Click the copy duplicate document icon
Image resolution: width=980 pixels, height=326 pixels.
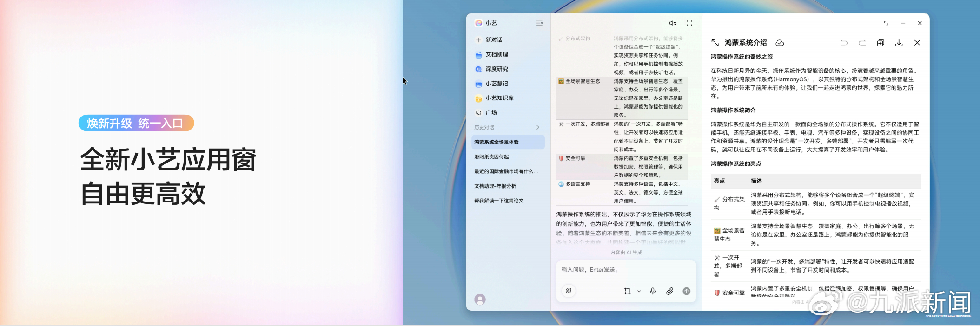(x=881, y=43)
